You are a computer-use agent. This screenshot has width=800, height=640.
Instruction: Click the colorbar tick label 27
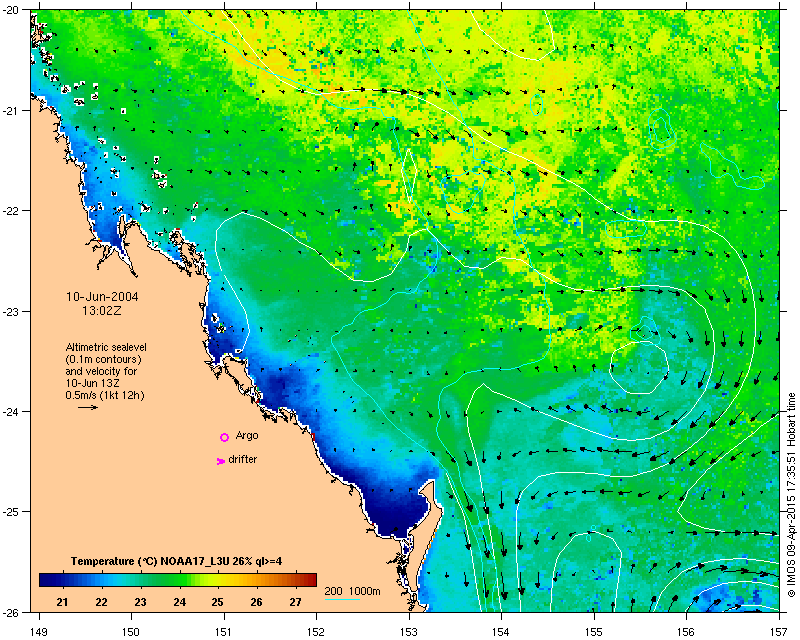pyautogui.click(x=295, y=602)
